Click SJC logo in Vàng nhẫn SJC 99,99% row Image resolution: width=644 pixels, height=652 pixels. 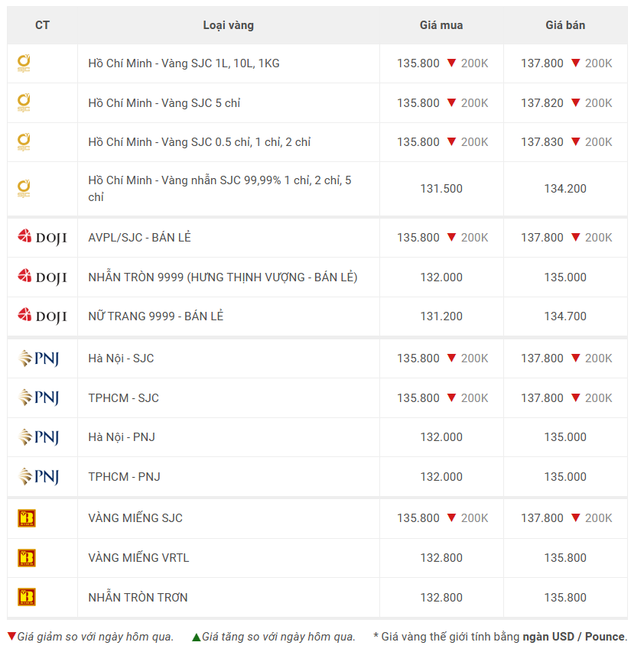pyautogui.click(x=24, y=189)
